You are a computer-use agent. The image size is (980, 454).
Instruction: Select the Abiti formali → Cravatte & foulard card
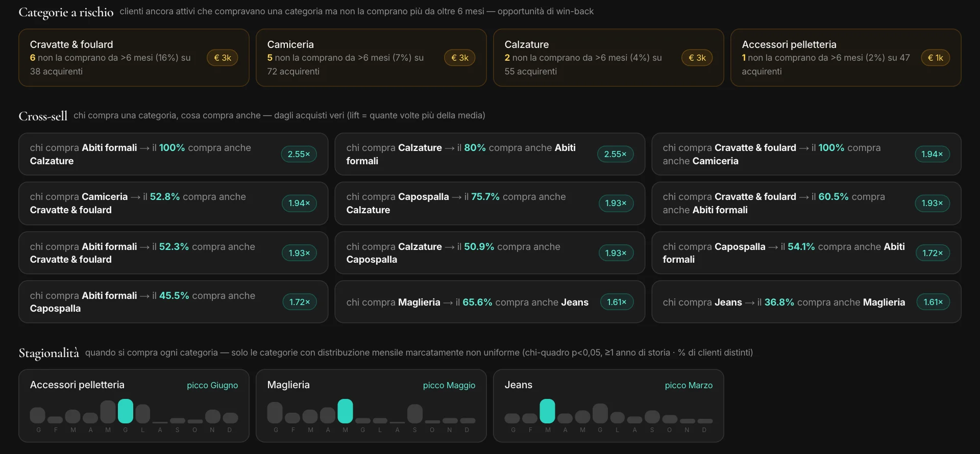pos(174,253)
